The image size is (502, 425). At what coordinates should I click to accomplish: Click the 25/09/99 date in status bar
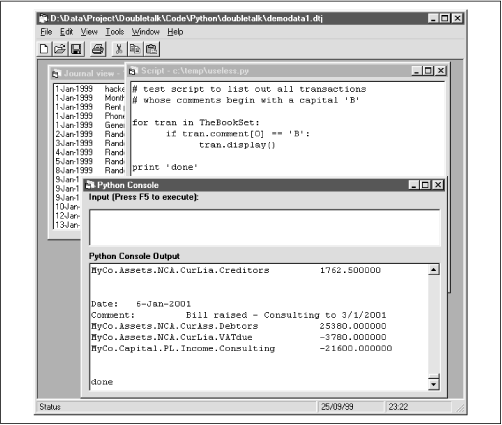point(337,407)
